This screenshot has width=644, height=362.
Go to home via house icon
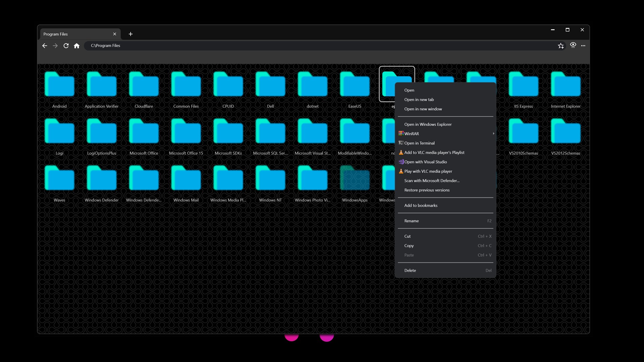click(x=77, y=46)
